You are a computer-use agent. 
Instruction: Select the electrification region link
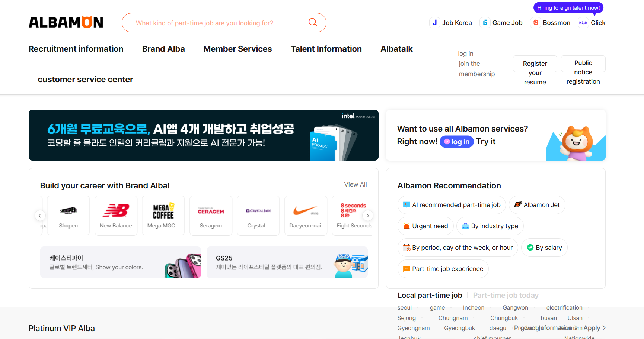(564, 307)
